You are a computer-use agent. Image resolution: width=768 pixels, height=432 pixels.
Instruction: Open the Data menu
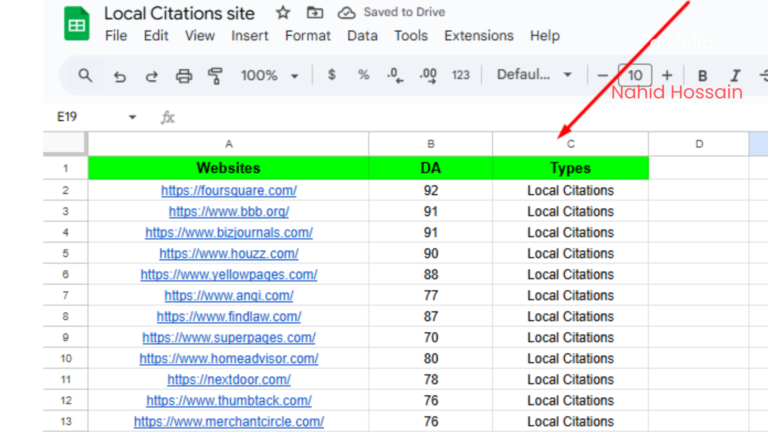362,36
